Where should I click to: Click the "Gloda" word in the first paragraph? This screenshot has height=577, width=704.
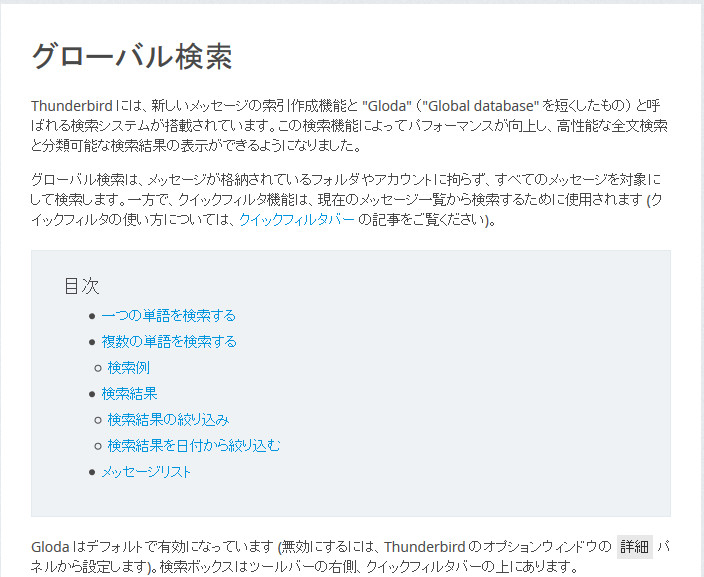[x=387, y=106]
